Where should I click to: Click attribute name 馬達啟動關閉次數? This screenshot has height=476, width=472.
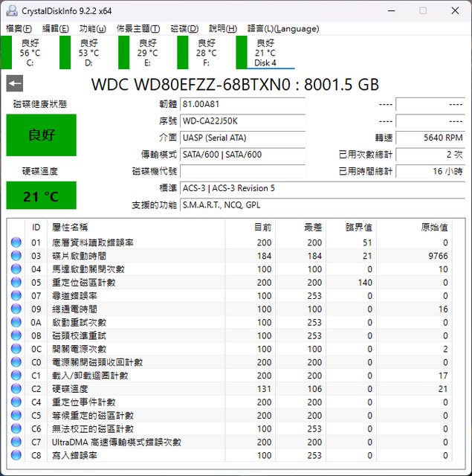click(x=88, y=269)
